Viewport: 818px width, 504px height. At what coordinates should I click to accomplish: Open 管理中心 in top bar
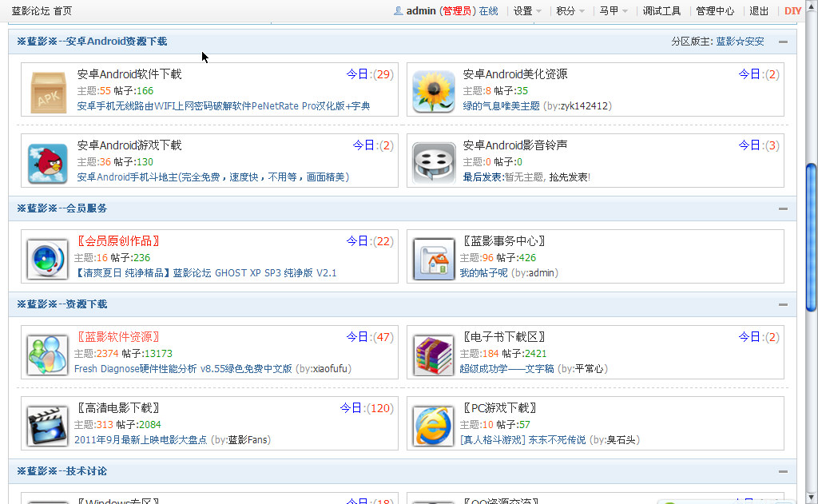[x=715, y=11]
